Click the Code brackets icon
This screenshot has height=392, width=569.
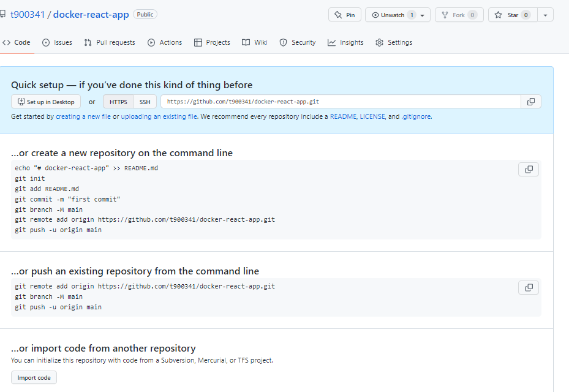6,42
